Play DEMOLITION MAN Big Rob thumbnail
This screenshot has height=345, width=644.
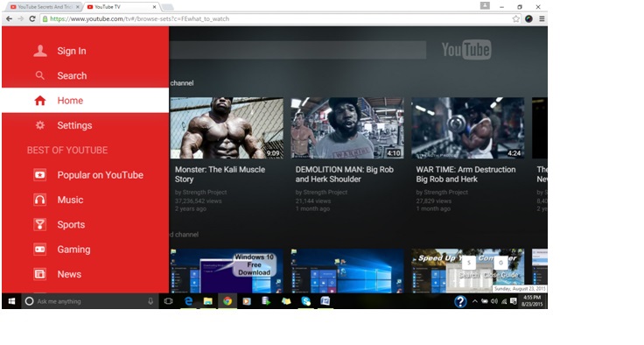347,128
